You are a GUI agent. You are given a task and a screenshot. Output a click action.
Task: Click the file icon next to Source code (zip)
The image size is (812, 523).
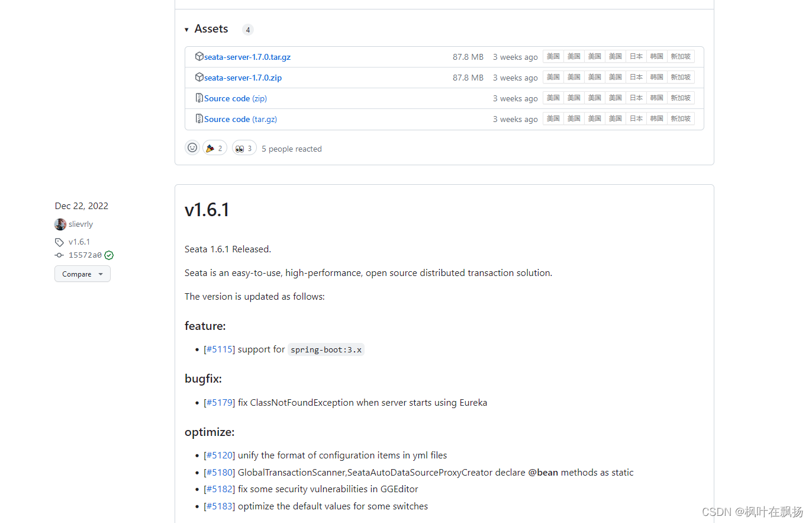point(199,98)
